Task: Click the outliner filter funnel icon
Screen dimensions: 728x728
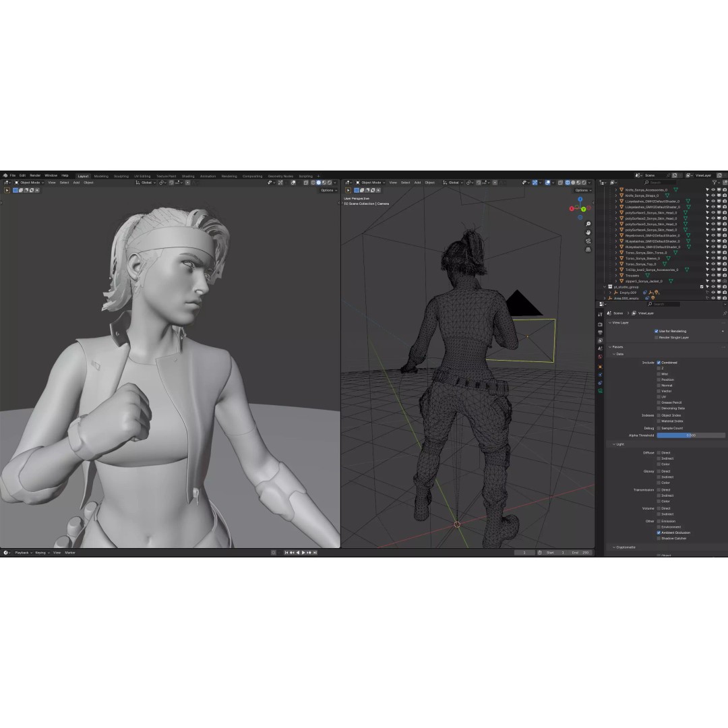Action: (x=715, y=183)
